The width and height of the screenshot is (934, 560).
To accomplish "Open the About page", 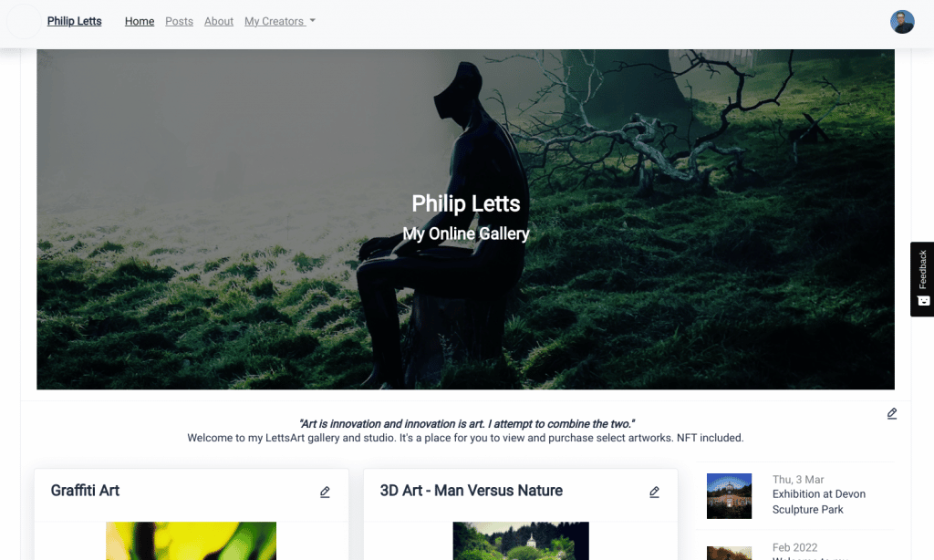I will tap(219, 22).
